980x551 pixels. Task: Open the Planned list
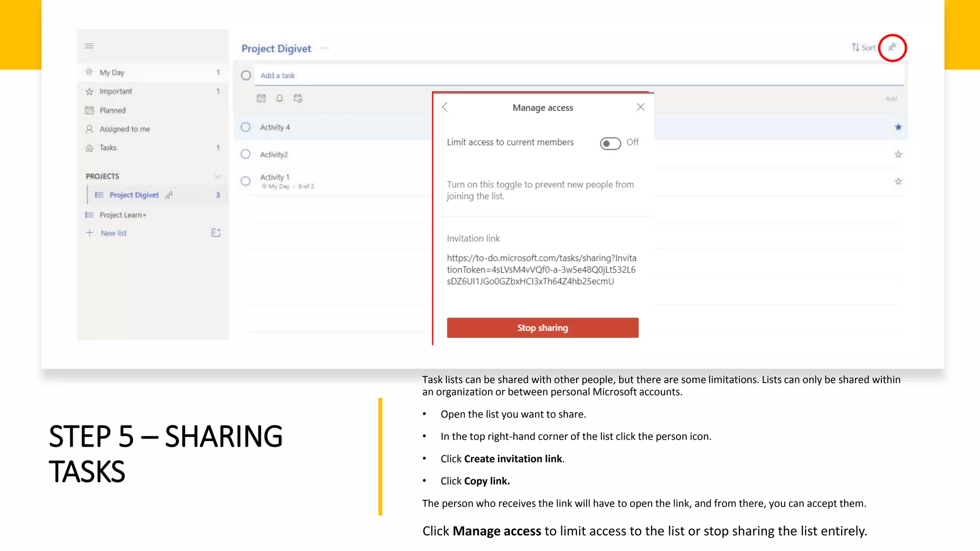click(152, 110)
